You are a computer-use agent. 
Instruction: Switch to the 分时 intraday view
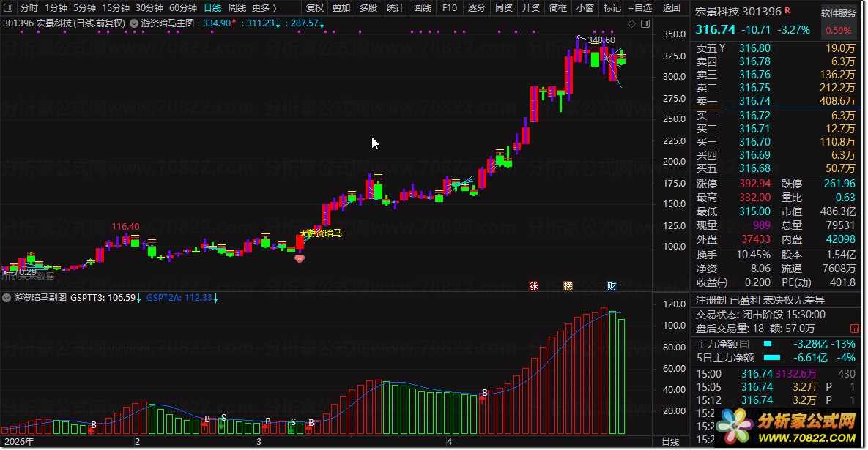(x=29, y=8)
